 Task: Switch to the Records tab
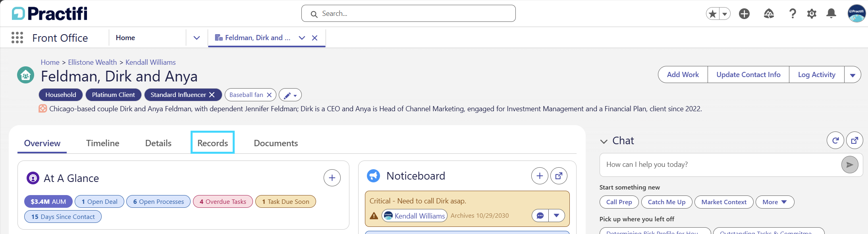click(x=213, y=143)
